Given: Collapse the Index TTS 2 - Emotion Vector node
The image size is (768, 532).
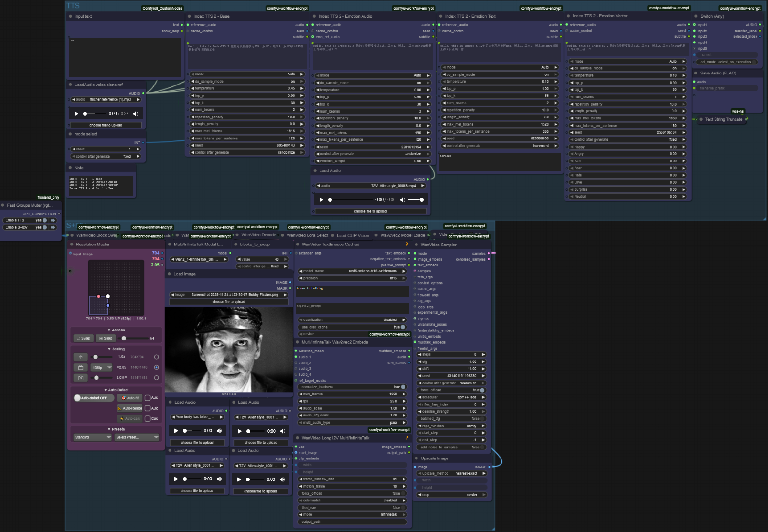Looking at the screenshot, I should [x=568, y=16].
